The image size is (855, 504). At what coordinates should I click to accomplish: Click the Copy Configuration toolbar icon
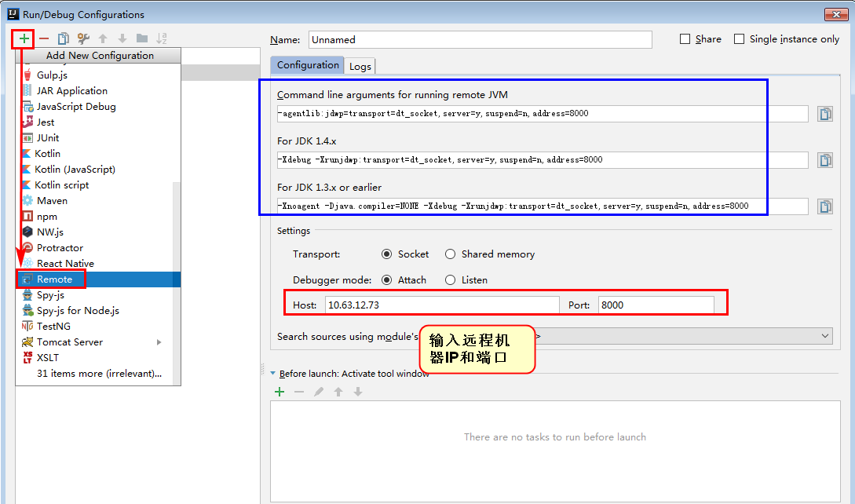click(64, 38)
